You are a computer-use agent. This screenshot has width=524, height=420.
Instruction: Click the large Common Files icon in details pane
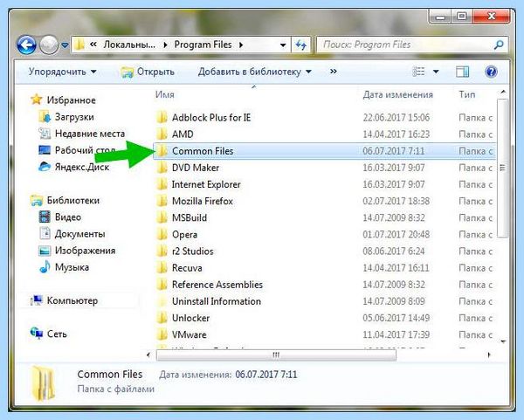(x=43, y=383)
